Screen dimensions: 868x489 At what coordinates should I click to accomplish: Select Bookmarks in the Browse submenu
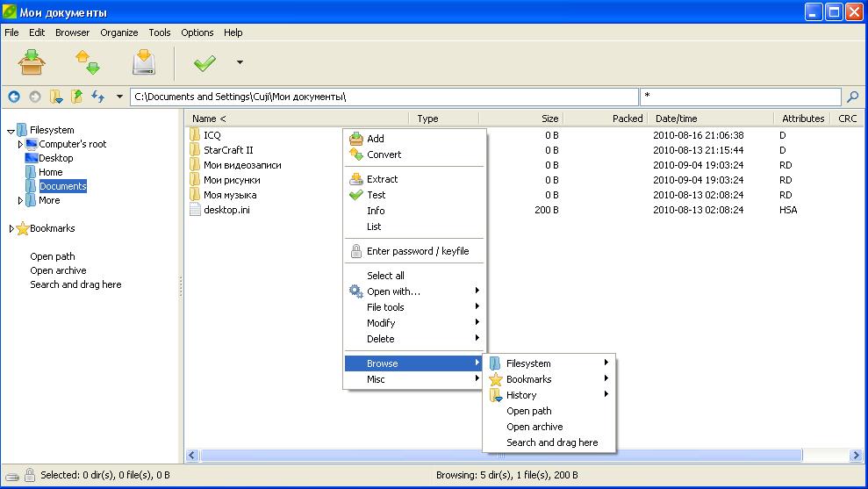(x=528, y=379)
